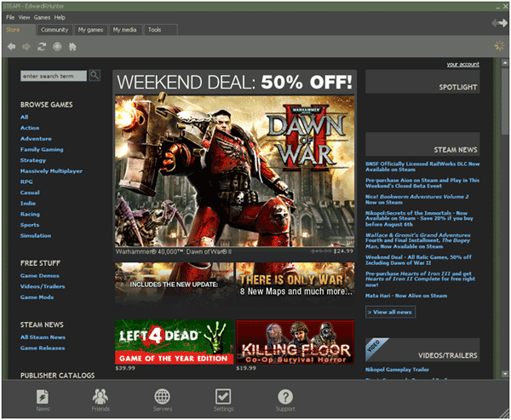Viewport: 511px width, 420px height.
Task: Open Nikopol Gameplay Trailer link
Action: click(x=397, y=370)
